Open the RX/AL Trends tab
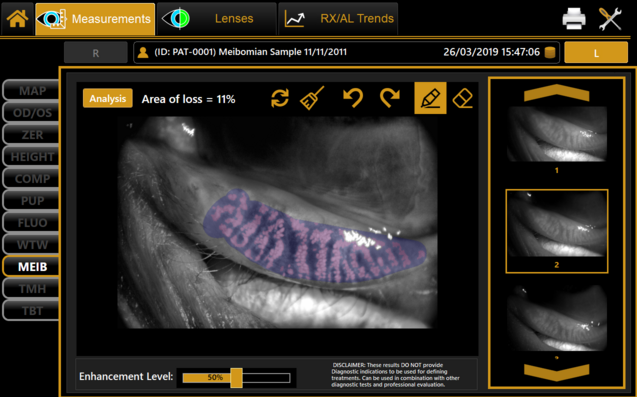Image resolution: width=637 pixels, height=397 pixels. [x=338, y=19]
